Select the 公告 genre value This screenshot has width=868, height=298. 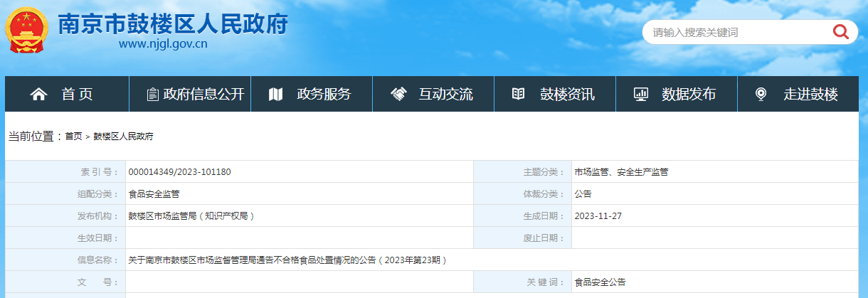point(583,194)
